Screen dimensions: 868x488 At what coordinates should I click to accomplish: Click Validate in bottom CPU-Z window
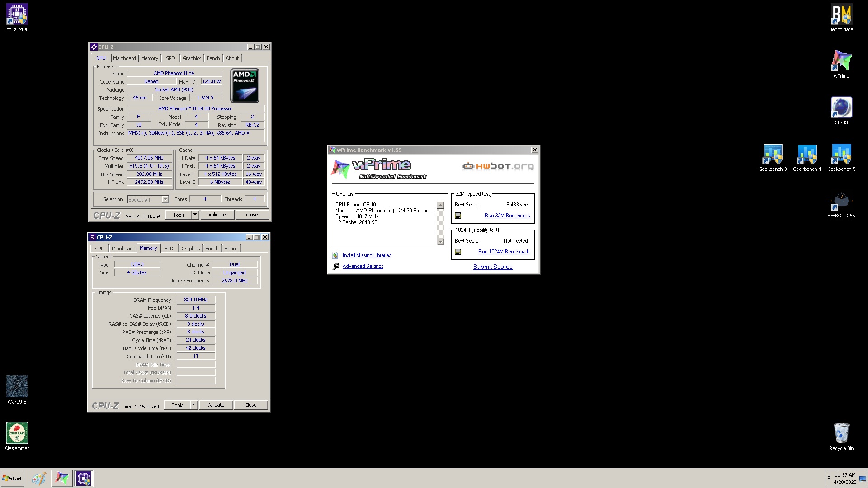(x=216, y=405)
